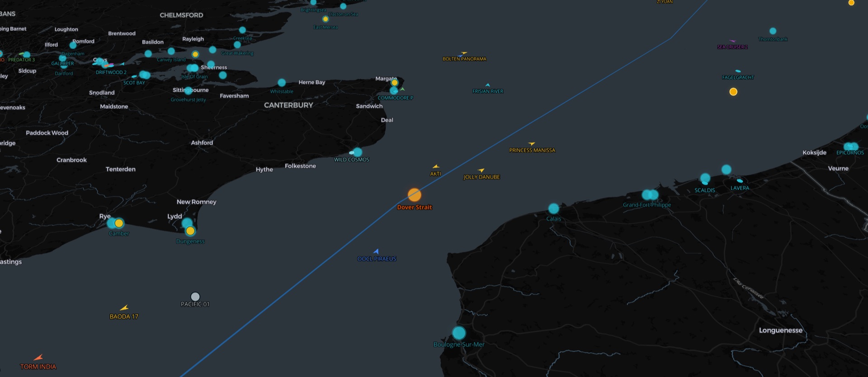
Task: Select the cyan FRISIAN RIVER vessel icon
Action: point(488,85)
